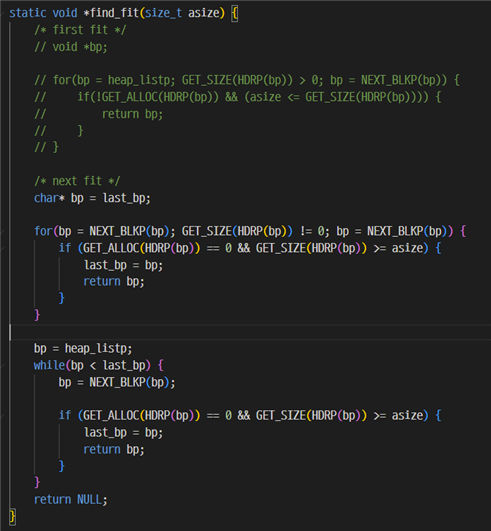Click the 'return NULL;' line
The width and height of the screenshot is (491, 531).
click(x=70, y=500)
